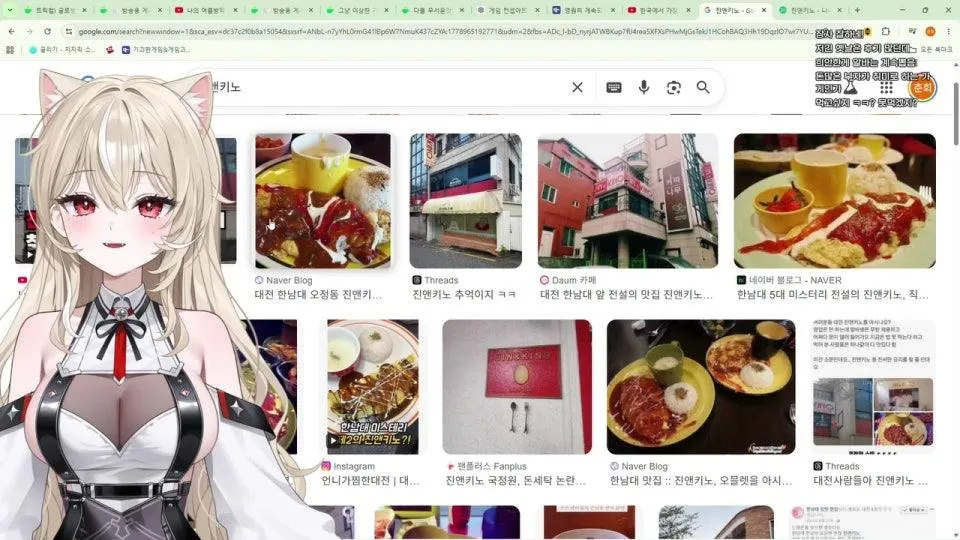
Task: Open Threads text post collage thumbnail
Action: [x=873, y=387]
